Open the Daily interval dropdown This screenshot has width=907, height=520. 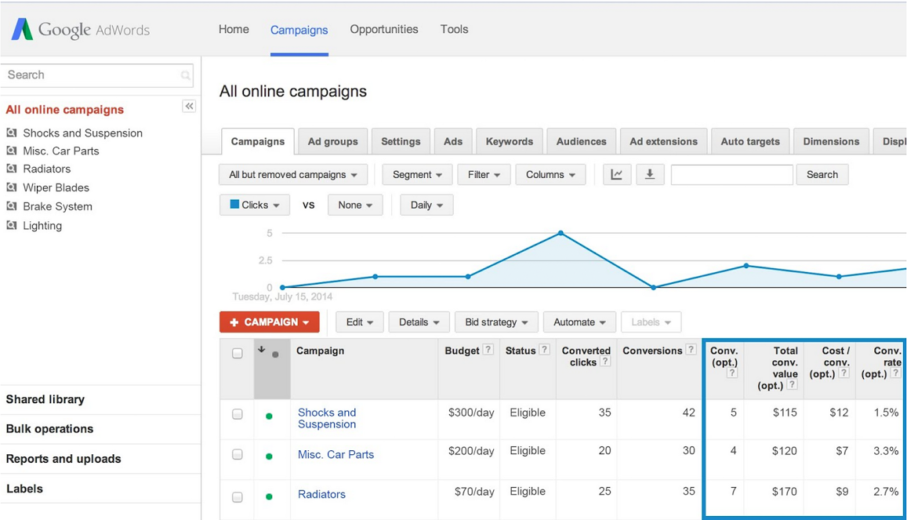pyautogui.click(x=426, y=205)
